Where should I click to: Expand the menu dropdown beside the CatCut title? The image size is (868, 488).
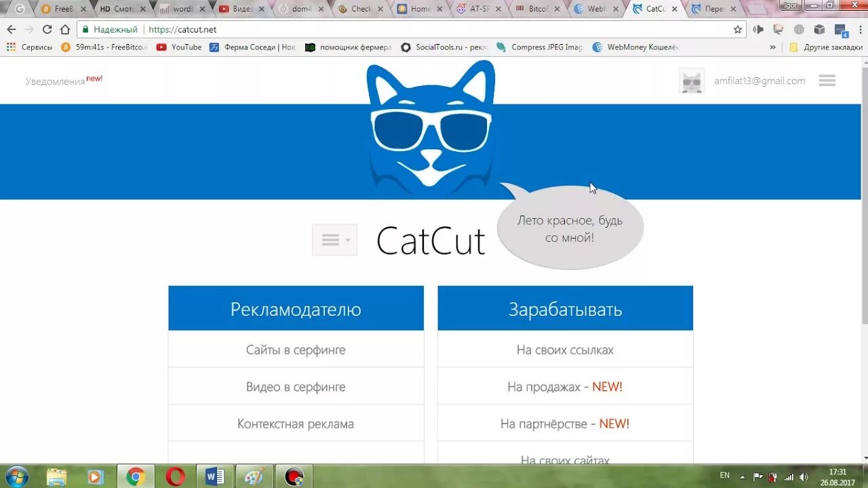click(334, 240)
